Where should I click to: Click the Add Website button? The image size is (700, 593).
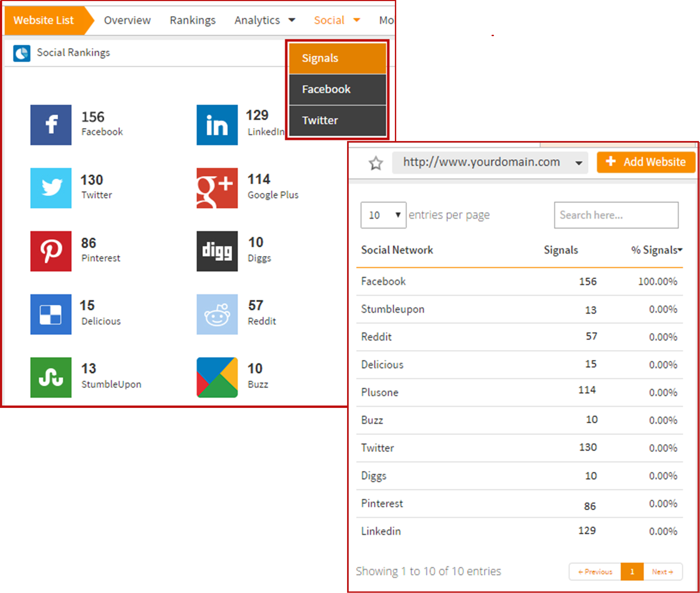click(646, 162)
